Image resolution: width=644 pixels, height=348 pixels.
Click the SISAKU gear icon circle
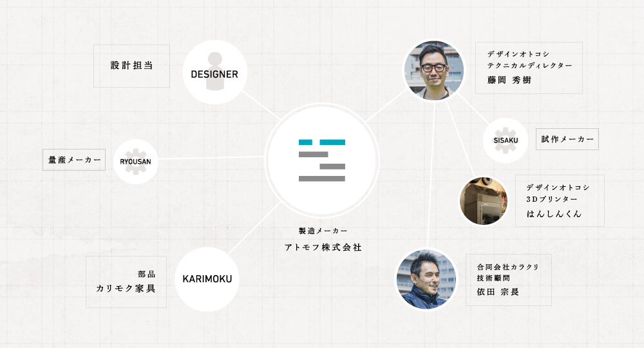505,140
